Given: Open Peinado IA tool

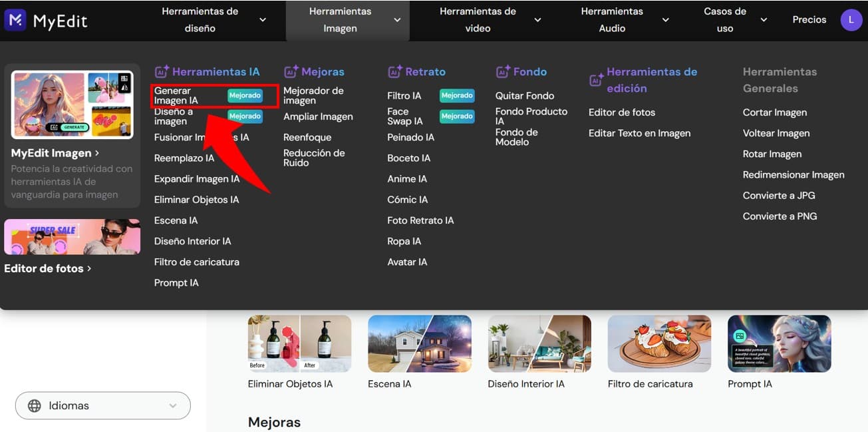Looking at the screenshot, I should coord(411,137).
